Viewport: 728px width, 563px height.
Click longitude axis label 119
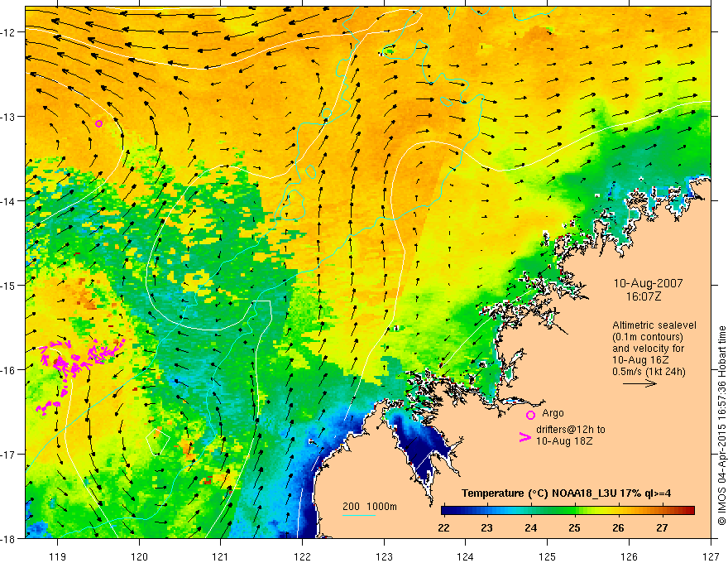click(58, 556)
